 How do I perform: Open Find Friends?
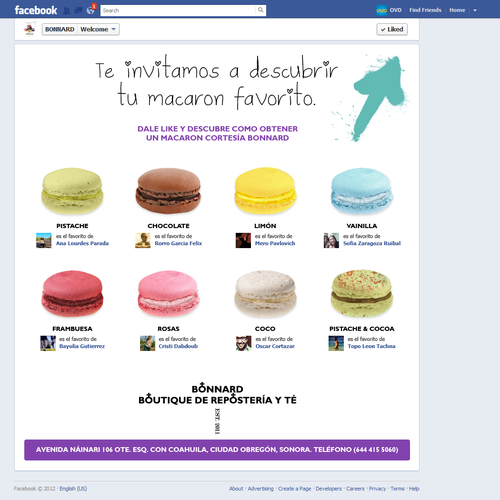pyautogui.click(x=425, y=10)
